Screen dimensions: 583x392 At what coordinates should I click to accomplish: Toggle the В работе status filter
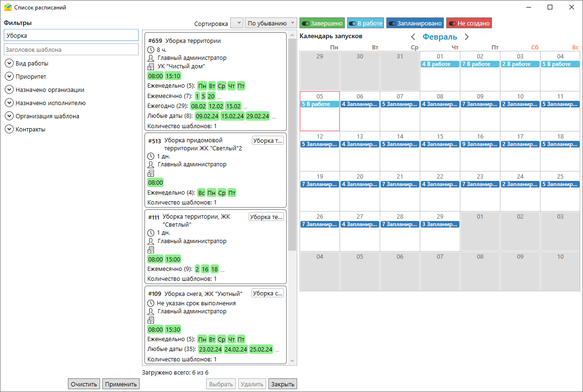[x=365, y=23]
